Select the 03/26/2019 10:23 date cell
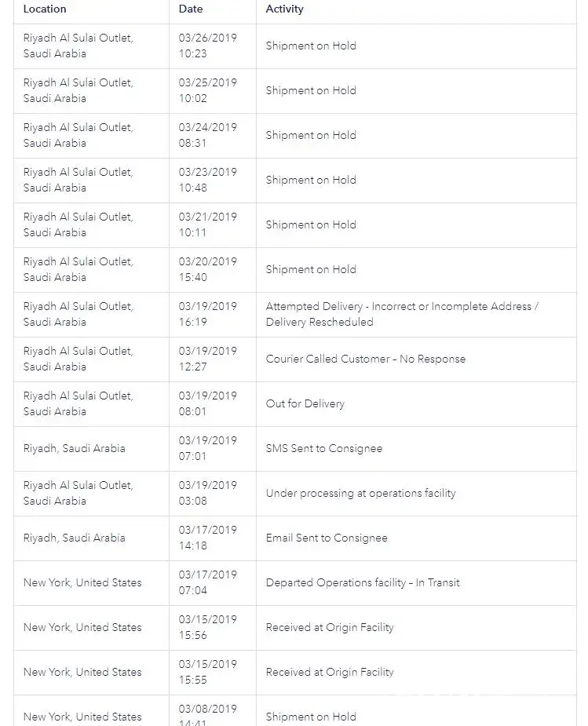 pyautogui.click(x=207, y=46)
